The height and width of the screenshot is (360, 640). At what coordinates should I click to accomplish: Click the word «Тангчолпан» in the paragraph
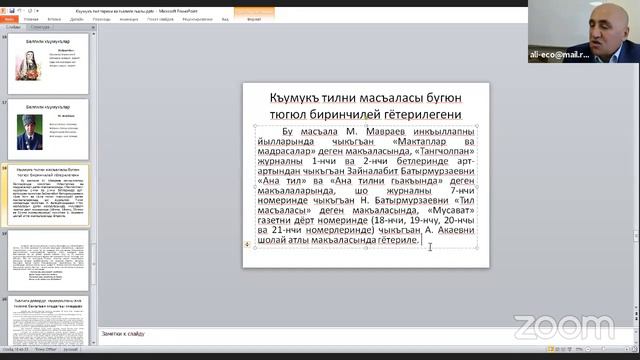(x=444, y=151)
